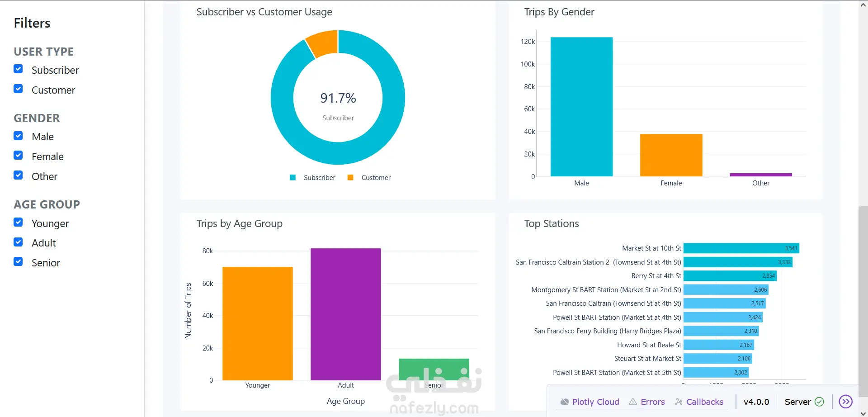The image size is (868, 417).
Task: Click the v4.0.0 version label
Action: pyautogui.click(x=756, y=402)
